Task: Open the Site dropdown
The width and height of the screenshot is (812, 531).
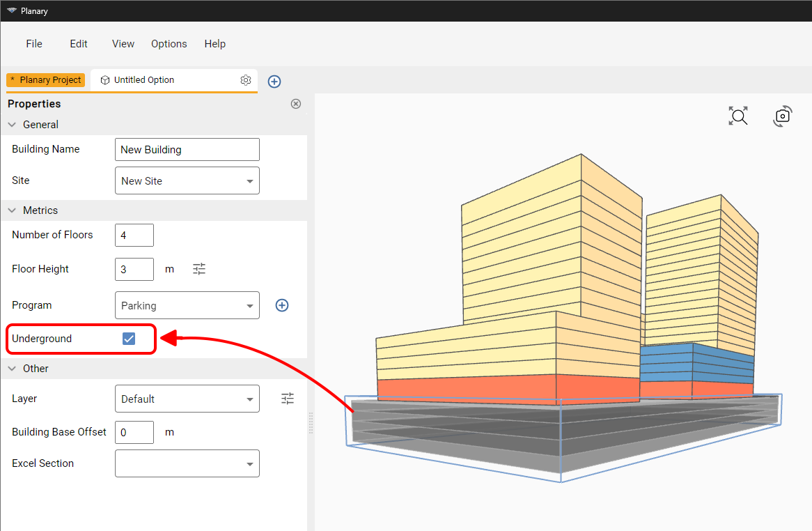Action: 187,180
